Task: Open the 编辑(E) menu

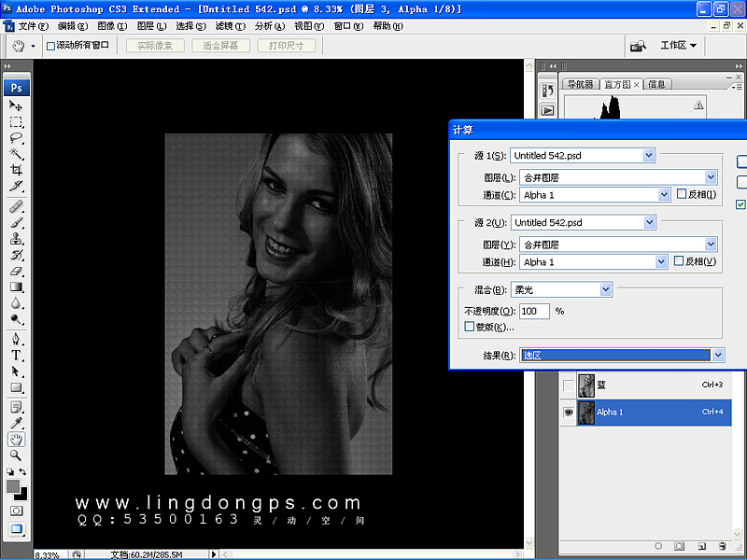Action: point(73,26)
